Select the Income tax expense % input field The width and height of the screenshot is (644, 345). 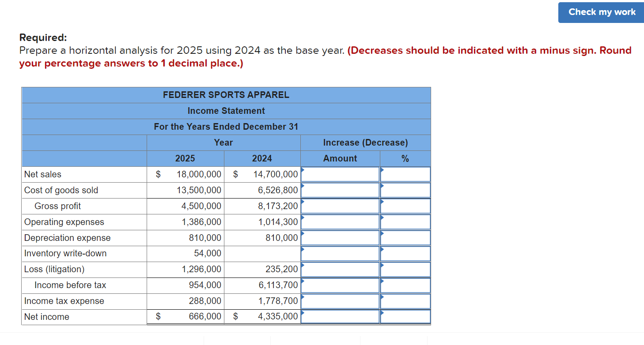[x=405, y=301]
